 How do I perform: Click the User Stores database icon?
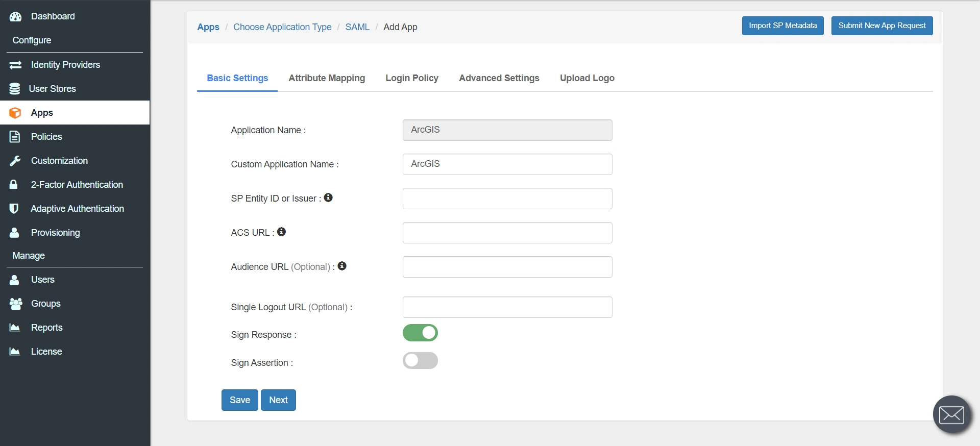point(15,89)
